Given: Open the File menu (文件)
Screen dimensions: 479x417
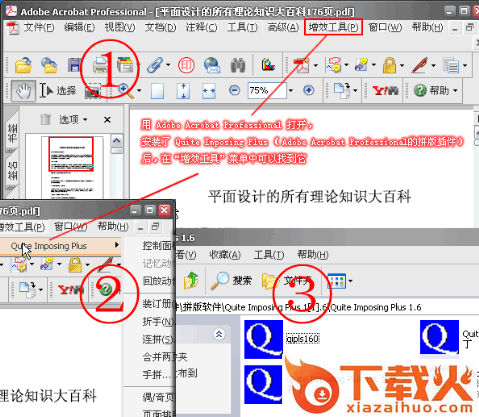Looking at the screenshot, I should [x=39, y=27].
